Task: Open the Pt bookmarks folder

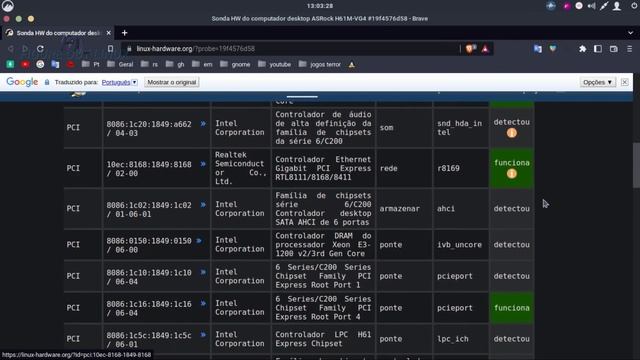Action: point(91,64)
